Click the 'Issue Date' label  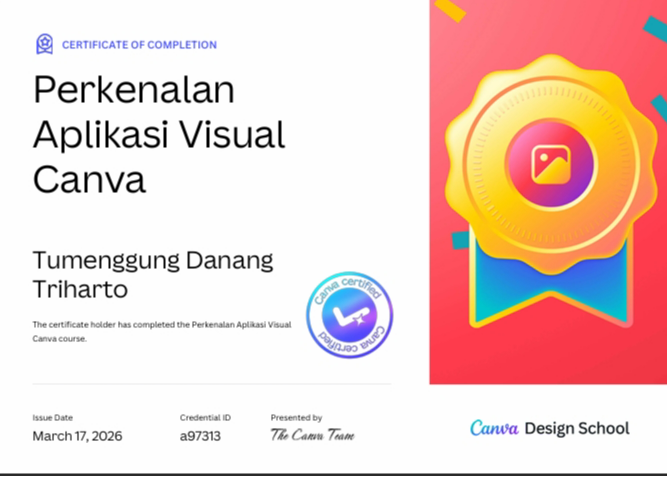tap(53, 417)
